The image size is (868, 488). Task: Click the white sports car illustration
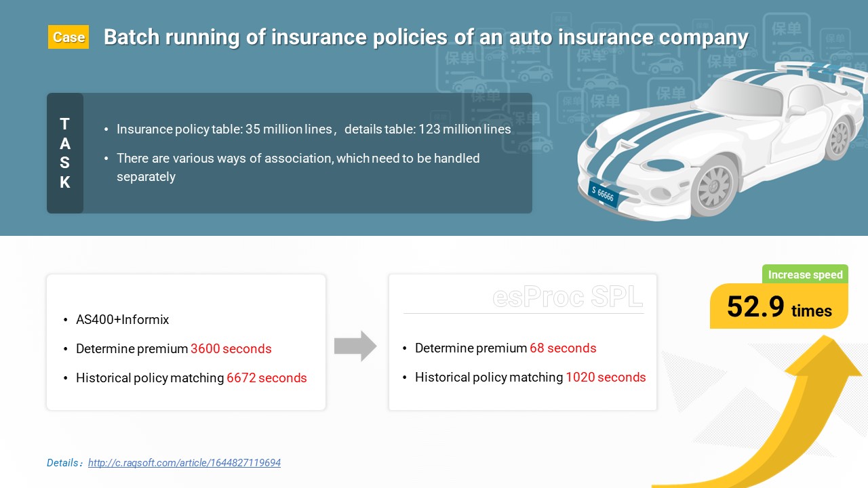pyautogui.click(x=719, y=142)
